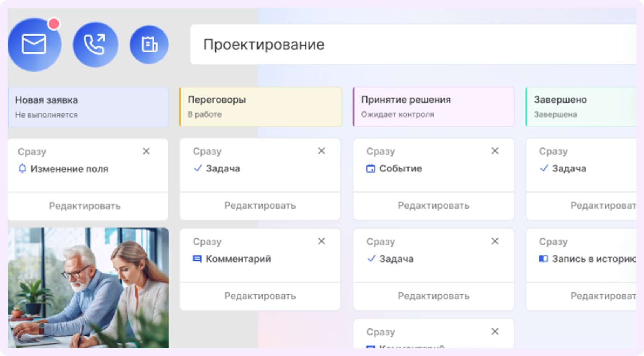The image size is (644, 356).
Task: Click the office people photo thumbnail
Action: click(x=88, y=288)
